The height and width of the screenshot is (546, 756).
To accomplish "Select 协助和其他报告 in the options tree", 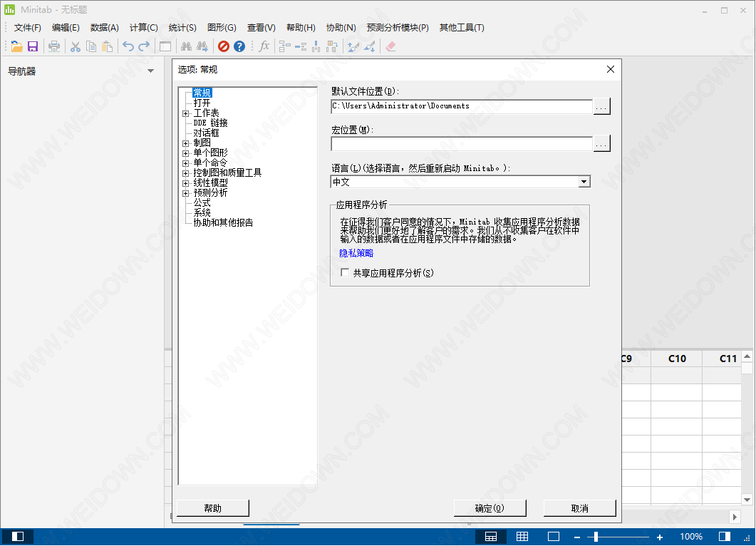I will (x=223, y=223).
